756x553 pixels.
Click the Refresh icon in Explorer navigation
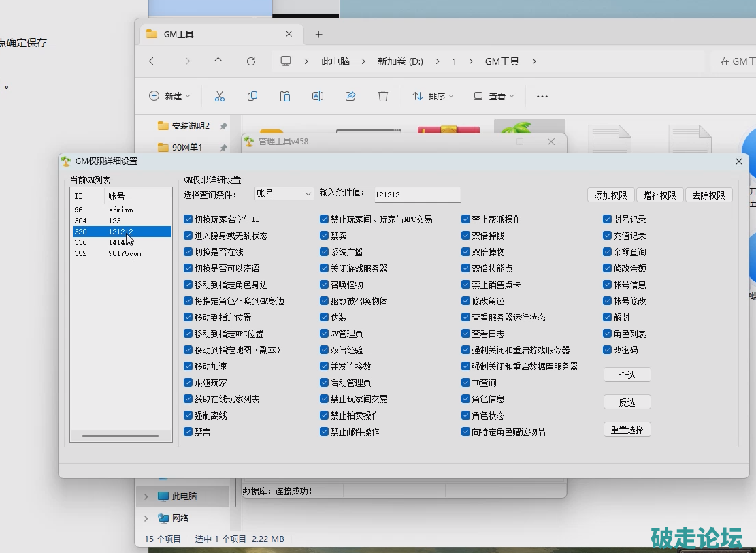point(251,61)
